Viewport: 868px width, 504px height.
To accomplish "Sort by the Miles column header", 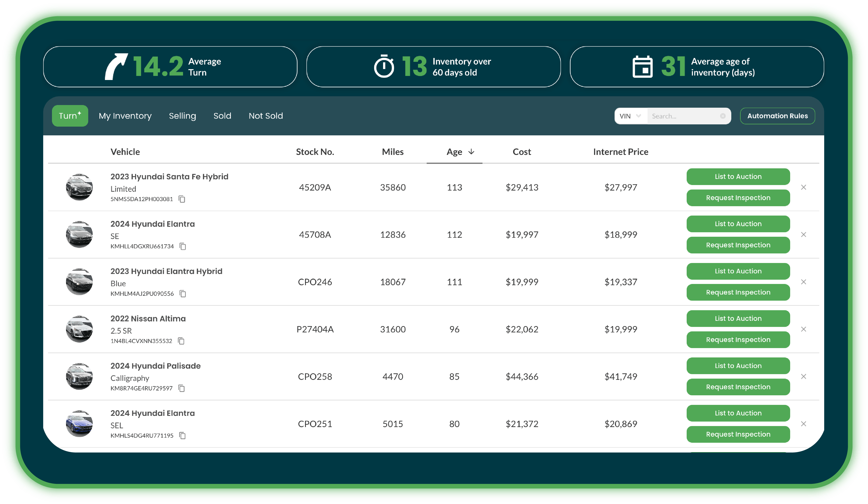I will click(x=393, y=152).
